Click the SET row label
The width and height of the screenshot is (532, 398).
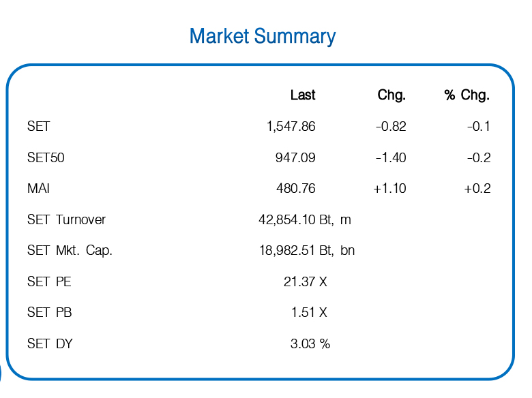(x=38, y=127)
